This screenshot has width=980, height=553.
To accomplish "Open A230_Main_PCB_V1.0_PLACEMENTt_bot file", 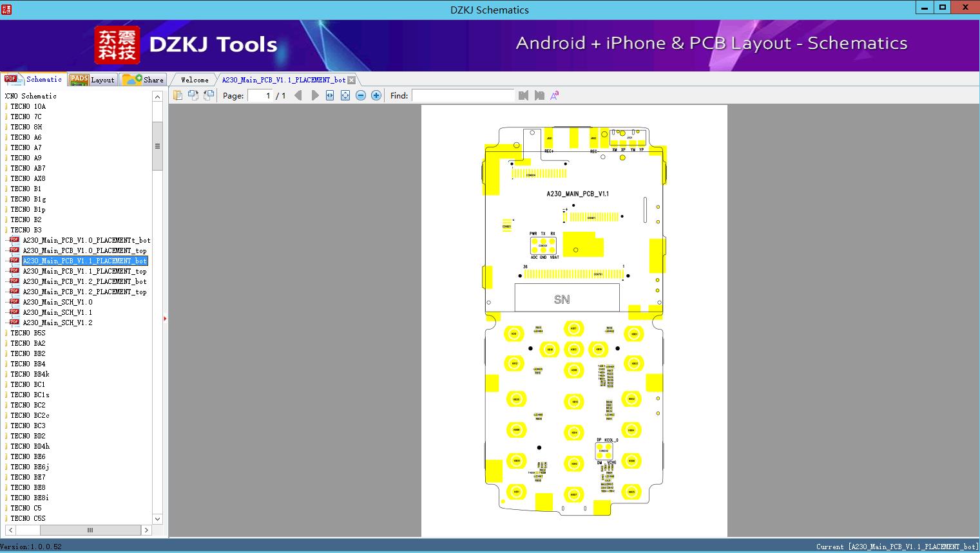I will point(87,240).
